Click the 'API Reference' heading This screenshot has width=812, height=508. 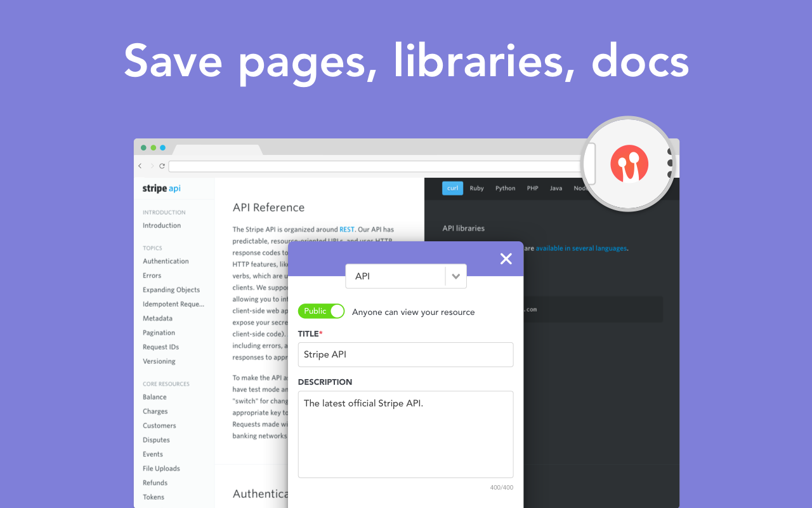pyautogui.click(x=268, y=208)
